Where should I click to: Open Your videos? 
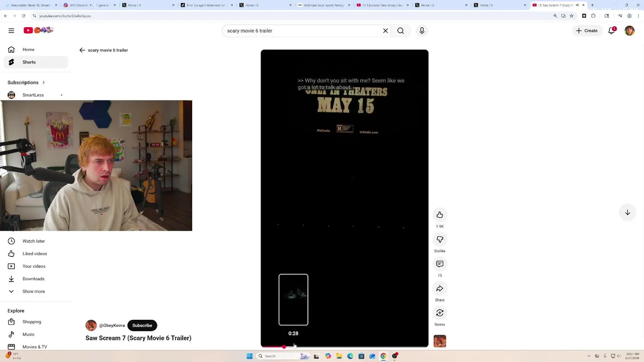35,266
